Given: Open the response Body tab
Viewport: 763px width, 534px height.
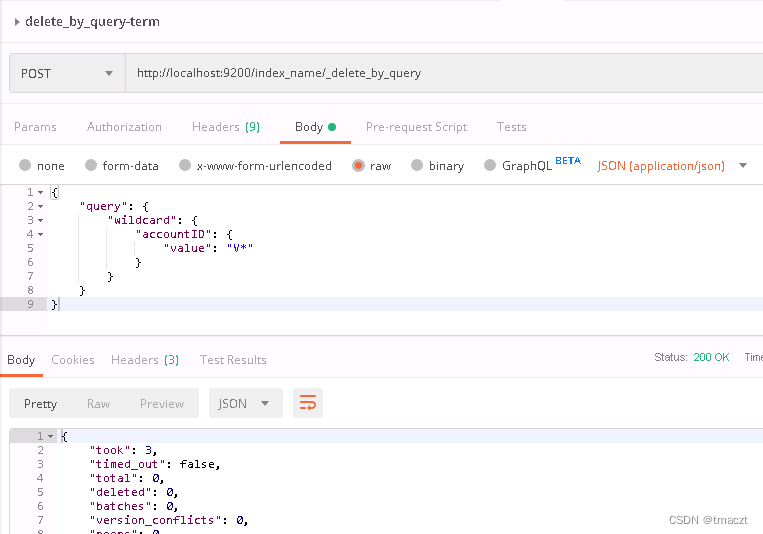Looking at the screenshot, I should pos(21,360).
